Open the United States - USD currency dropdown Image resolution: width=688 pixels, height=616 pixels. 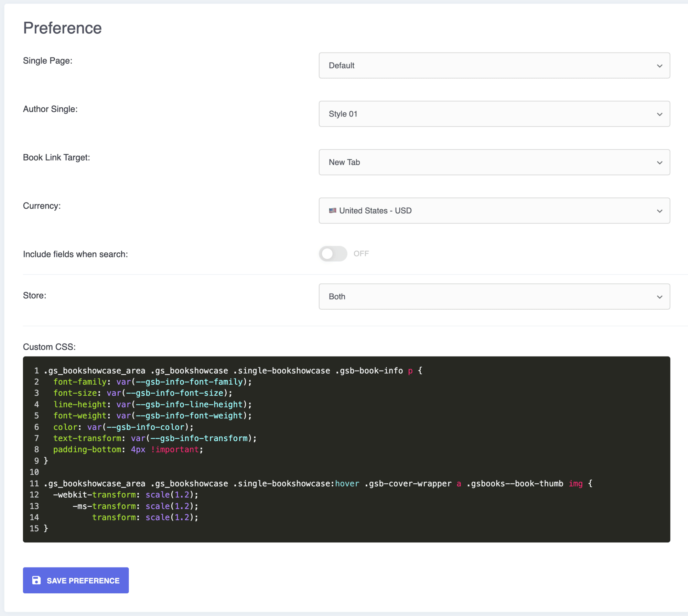tap(482, 211)
